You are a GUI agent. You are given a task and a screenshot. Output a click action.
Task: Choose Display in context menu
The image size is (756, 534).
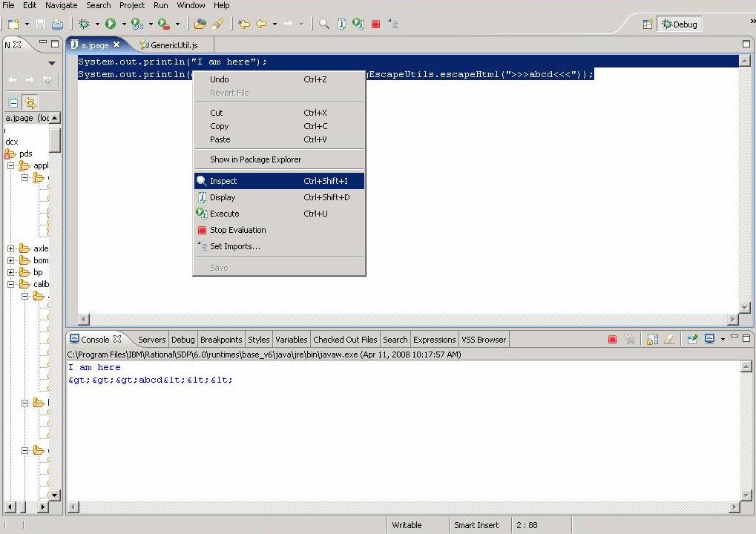(x=279, y=197)
